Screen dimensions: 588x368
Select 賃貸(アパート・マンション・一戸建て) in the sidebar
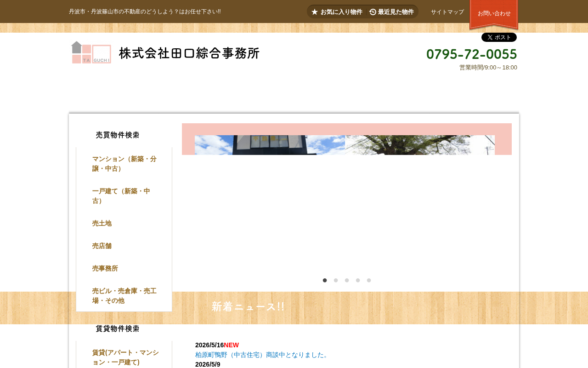click(124, 357)
